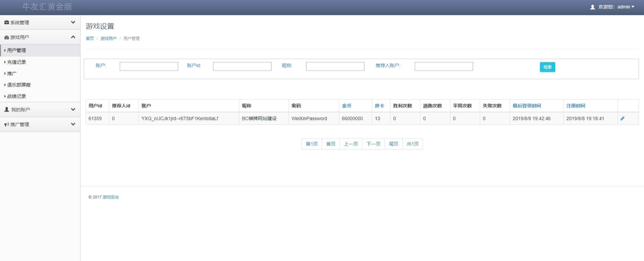Image resolution: width=644 pixels, height=261 pixels.
Task: Select 战绩记录 sidebar item
Action: click(17, 96)
